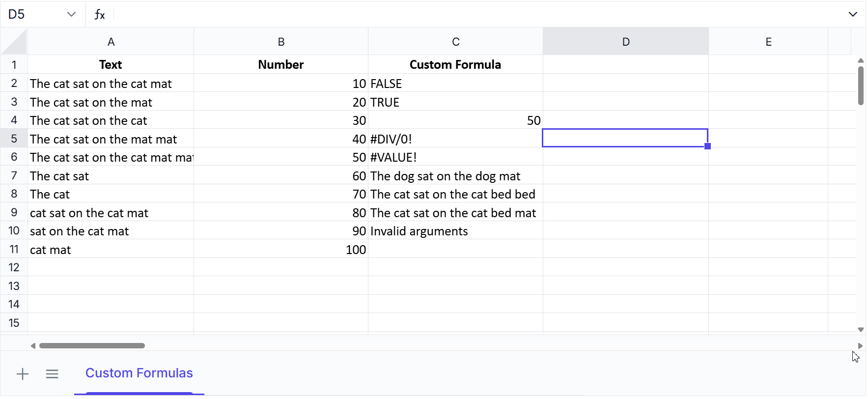The height and width of the screenshot is (399, 868).
Task: Click the horizontal scrollbar thumb
Action: (x=92, y=345)
